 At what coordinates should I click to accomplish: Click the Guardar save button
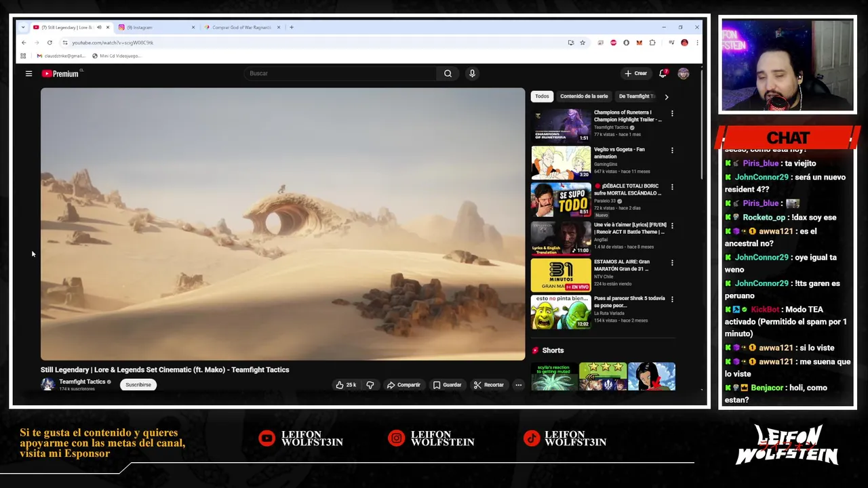pyautogui.click(x=447, y=385)
